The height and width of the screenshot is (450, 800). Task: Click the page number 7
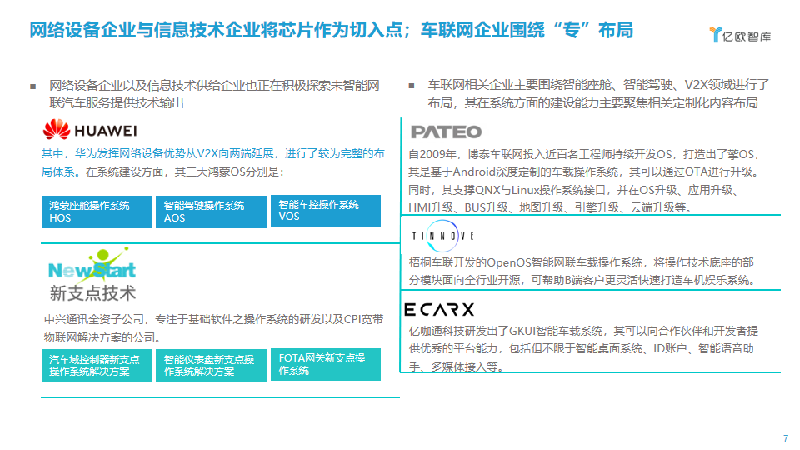(786, 438)
